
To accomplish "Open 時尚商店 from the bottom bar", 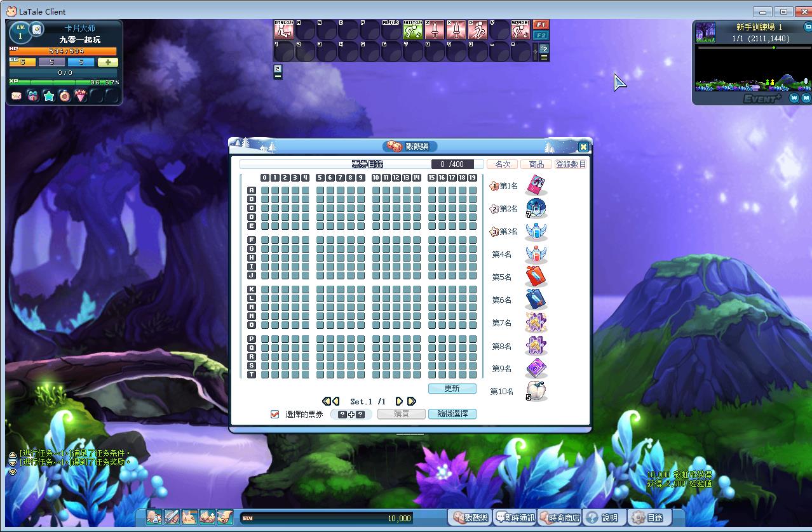I will point(559,517).
